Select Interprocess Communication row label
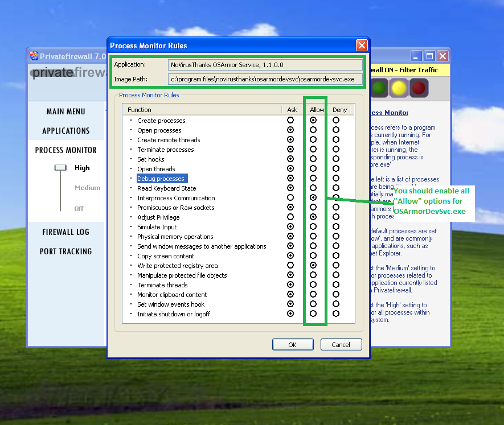Viewport: 504px width, 425px height. click(176, 198)
